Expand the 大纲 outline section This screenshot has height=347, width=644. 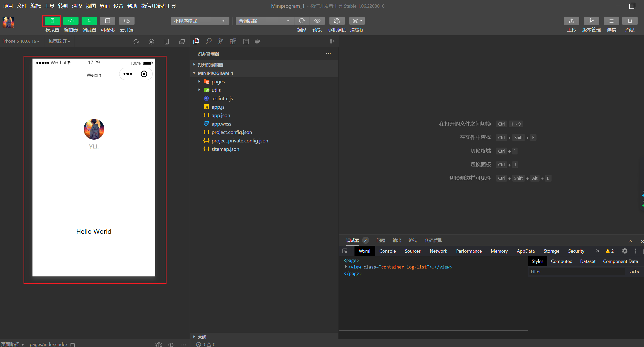(264, 337)
